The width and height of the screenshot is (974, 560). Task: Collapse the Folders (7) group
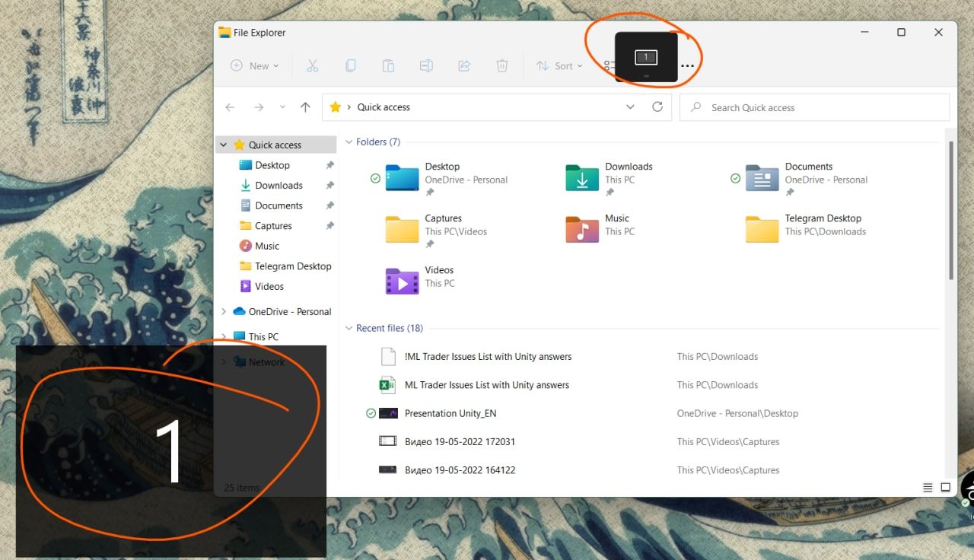[x=349, y=142]
